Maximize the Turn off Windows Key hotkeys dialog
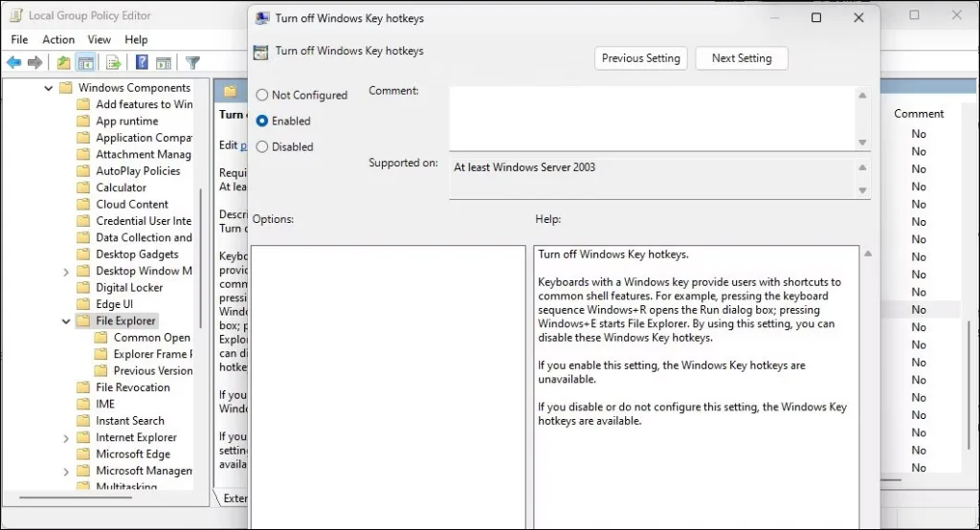 coord(815,17)
